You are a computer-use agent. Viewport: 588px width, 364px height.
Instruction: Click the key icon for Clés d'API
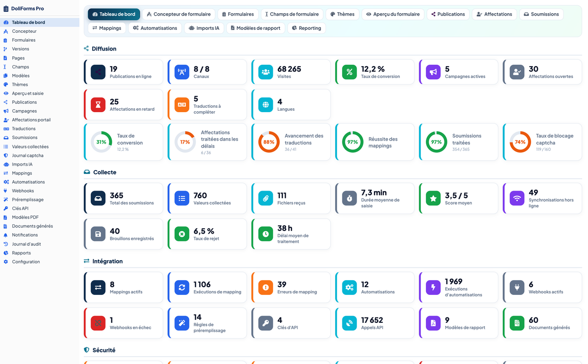pyautogui.click(x=266, y=323)
